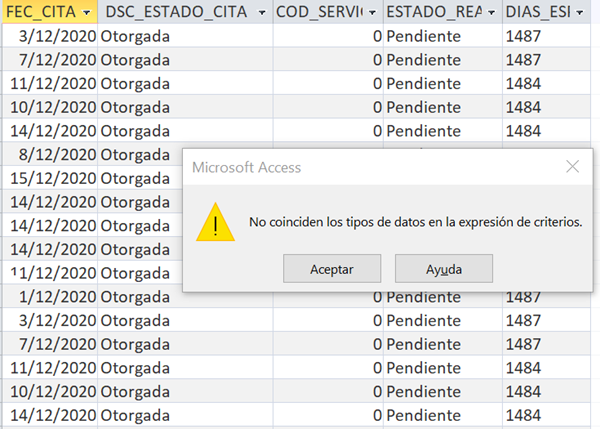The width and height of the screenshot is (600, 429).
Task: Click the Microsoft Access dialog title
Action: [x=246, y=167]
